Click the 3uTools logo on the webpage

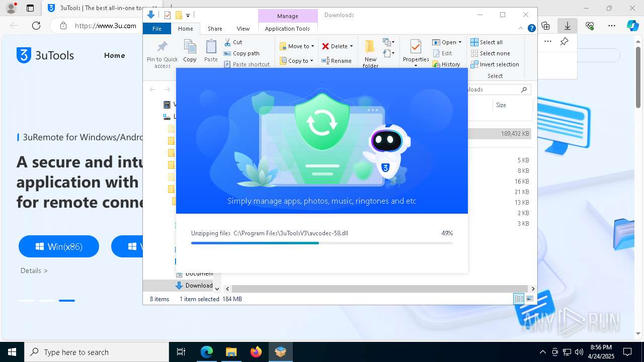[45, 55]
